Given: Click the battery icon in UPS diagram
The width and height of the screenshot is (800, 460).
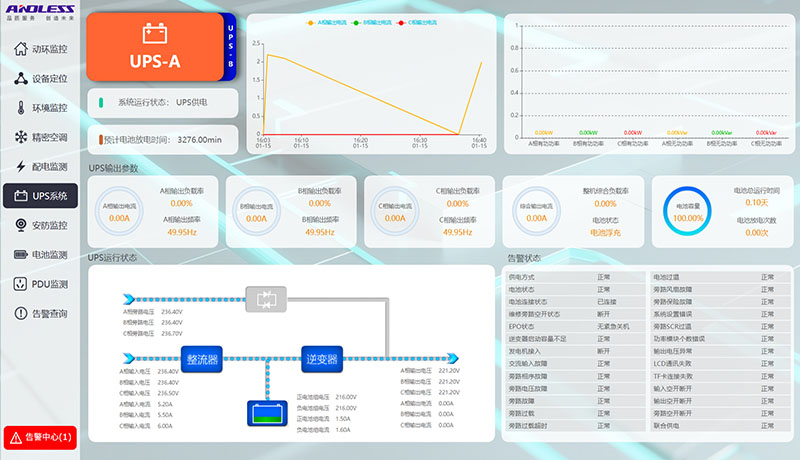Looking at the screenshot, I should coord(266,412).
